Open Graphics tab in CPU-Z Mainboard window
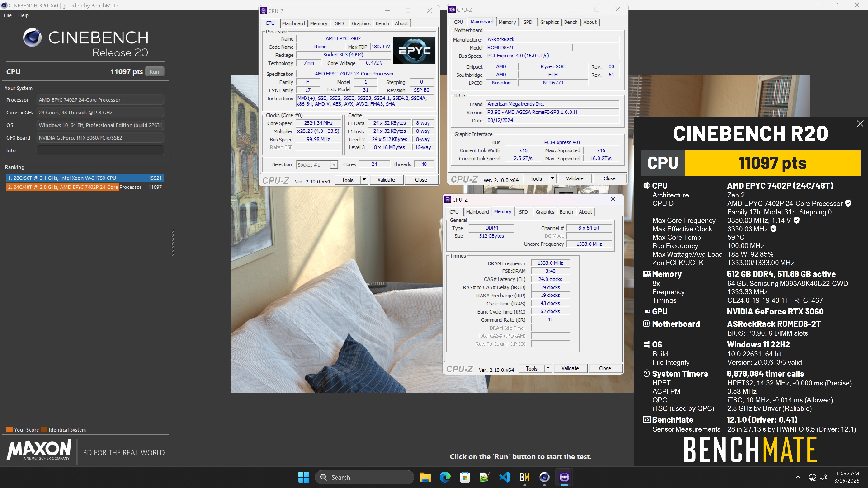Viewport: 868px width, 488px height. (549, 22)
